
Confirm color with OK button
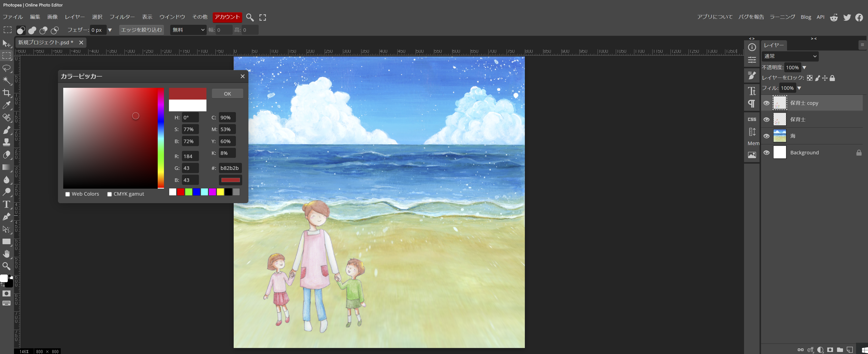tap(227, 94)
